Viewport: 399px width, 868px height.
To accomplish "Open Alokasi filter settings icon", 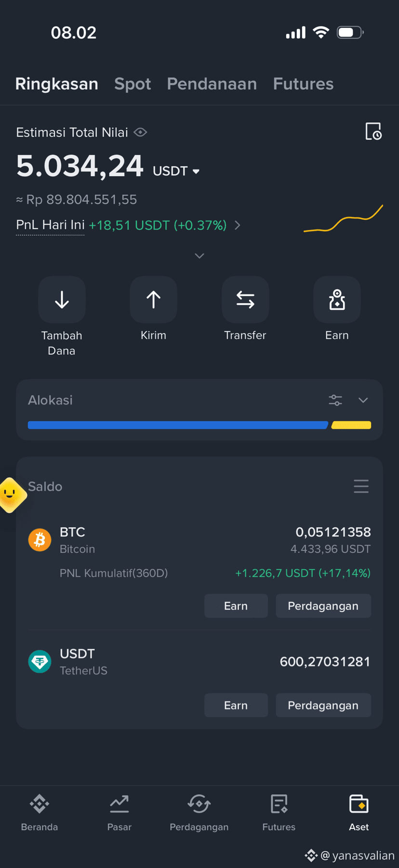I will click(x=335, y=400).
